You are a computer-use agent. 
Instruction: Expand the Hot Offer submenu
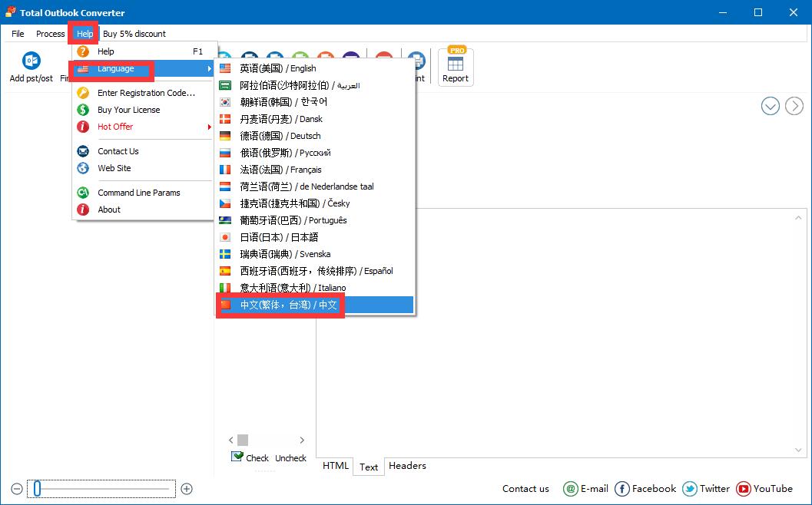pyautogui.click(x=144, y=127)
